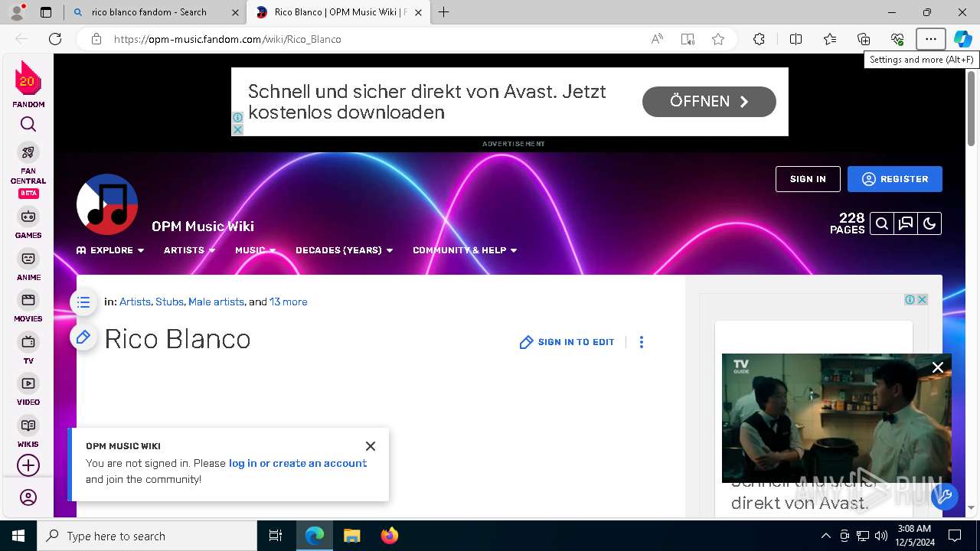Open the Wikis section in sidebar

[x=28, y=432]
